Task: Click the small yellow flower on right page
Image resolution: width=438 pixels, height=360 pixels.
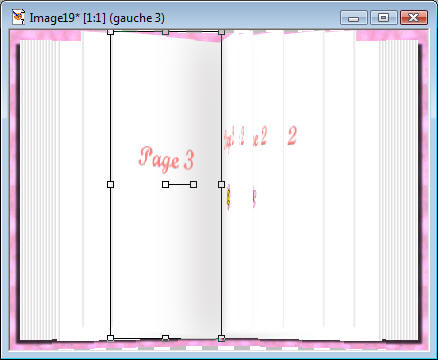Action: coord(229,197)
